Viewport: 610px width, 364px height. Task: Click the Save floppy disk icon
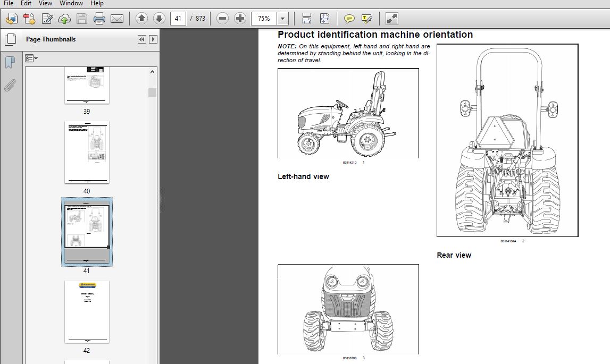[x=82, y=18]
